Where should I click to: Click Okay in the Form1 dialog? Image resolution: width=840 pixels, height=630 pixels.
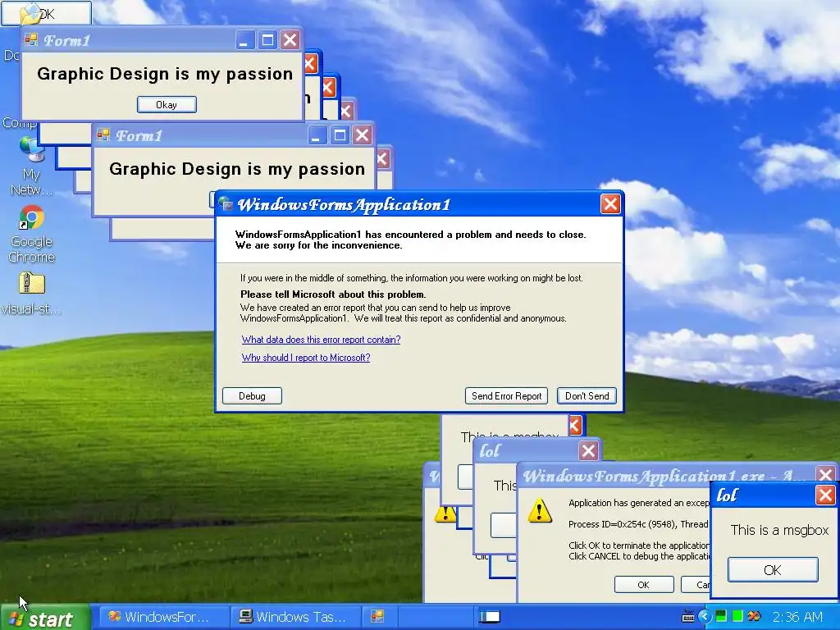click(x=167, y=104)
